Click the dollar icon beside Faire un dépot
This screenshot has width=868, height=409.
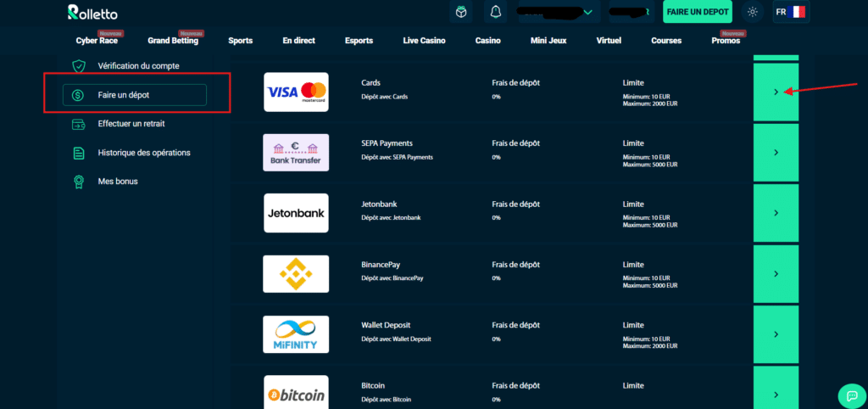point(78,95)
